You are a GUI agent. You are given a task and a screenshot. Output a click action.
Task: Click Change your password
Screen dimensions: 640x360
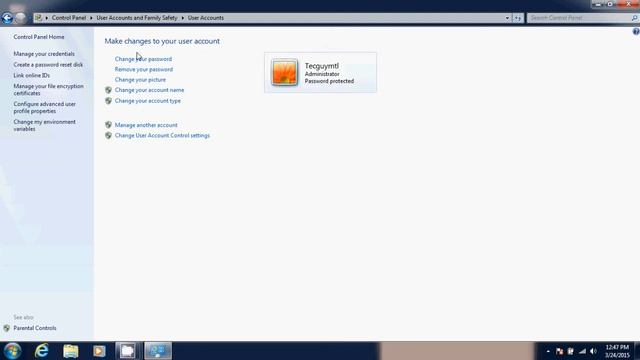143,59
